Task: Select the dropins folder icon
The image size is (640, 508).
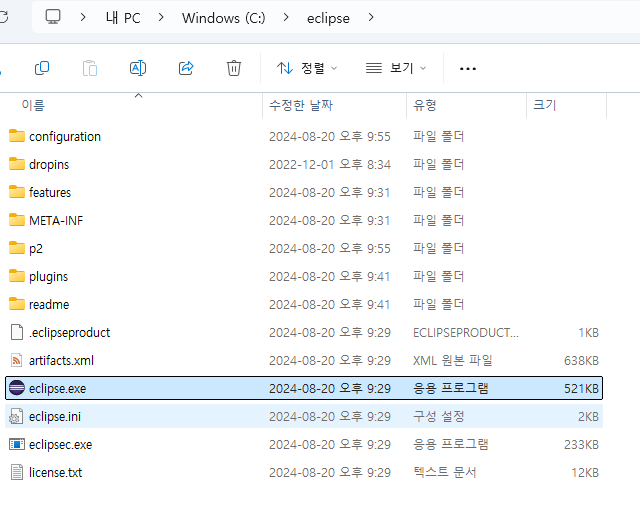Action: tap(17, 164)
